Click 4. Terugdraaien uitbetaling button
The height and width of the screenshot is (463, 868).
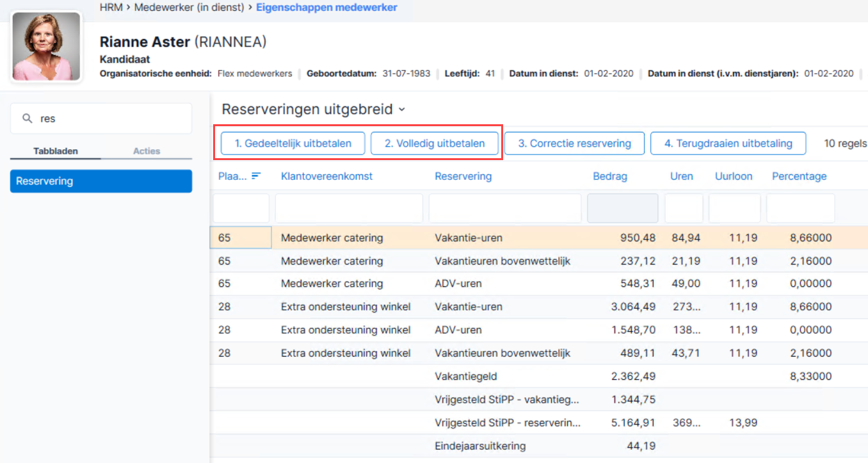[728, 143]
